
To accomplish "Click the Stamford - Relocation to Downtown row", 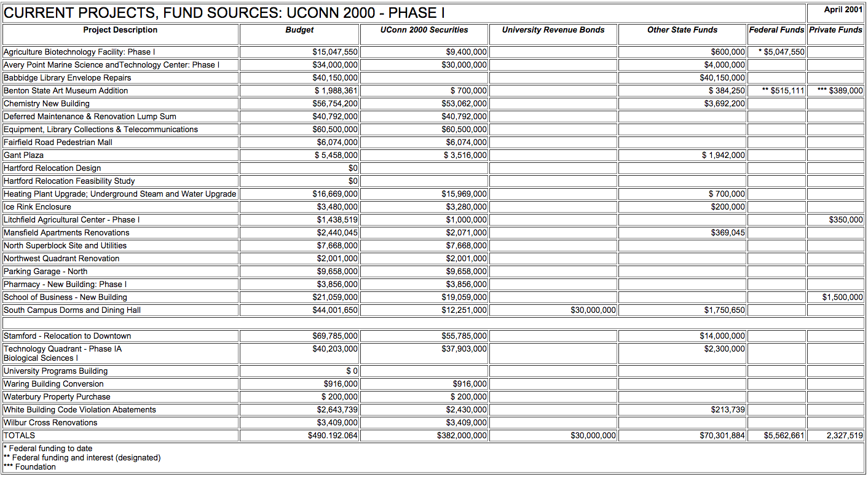I will [68, 336].
